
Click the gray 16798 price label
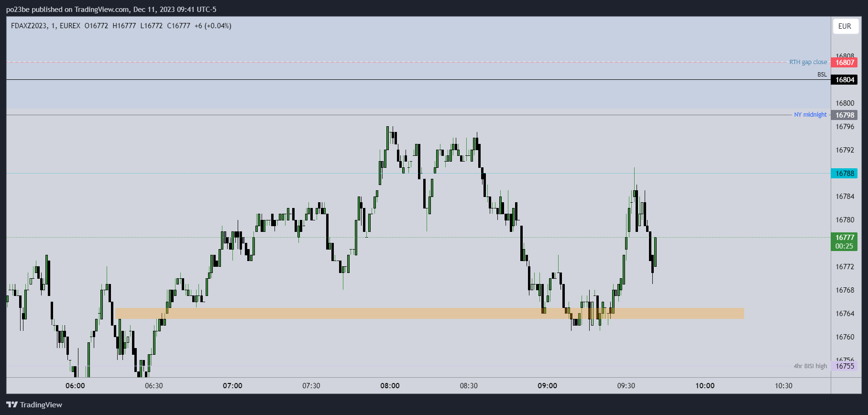(845, 115)
